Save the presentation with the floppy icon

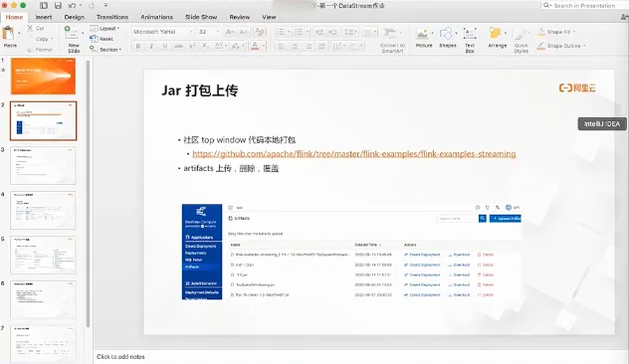coord(58,6)
